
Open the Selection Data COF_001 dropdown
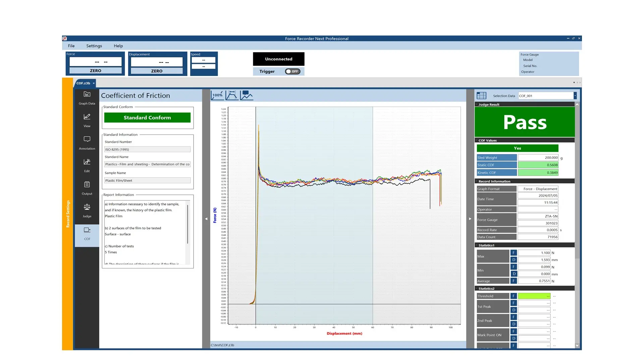click(575, 96)
